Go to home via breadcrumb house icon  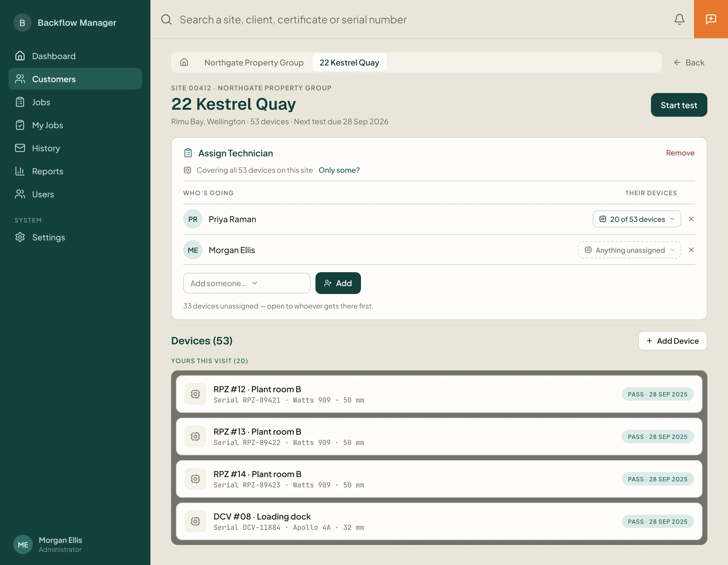[x=184, y=62]
